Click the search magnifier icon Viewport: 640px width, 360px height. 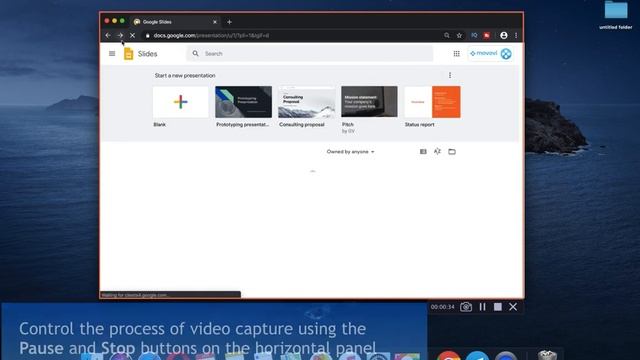[196, 53]
